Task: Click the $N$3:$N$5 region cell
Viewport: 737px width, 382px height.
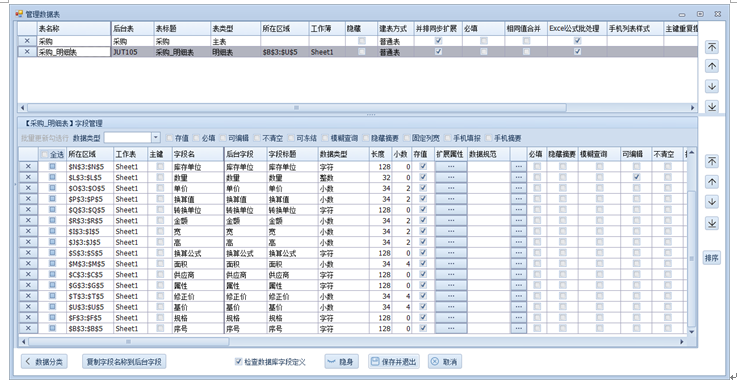Action: point(90,166)
